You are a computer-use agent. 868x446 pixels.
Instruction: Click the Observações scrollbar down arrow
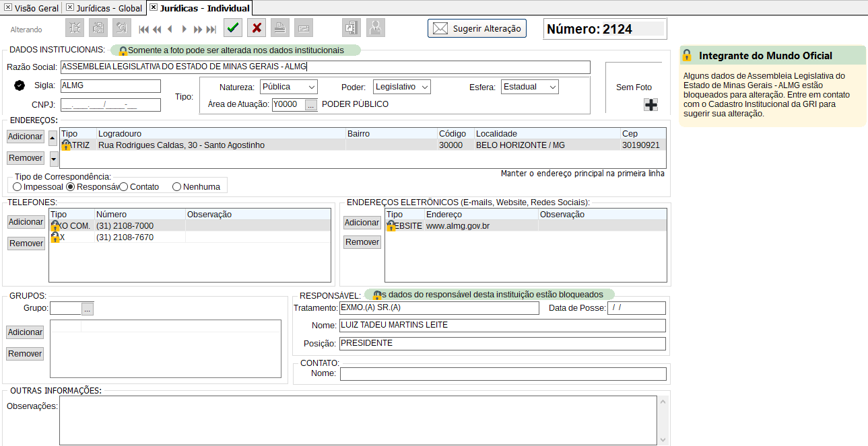[663, 439]
